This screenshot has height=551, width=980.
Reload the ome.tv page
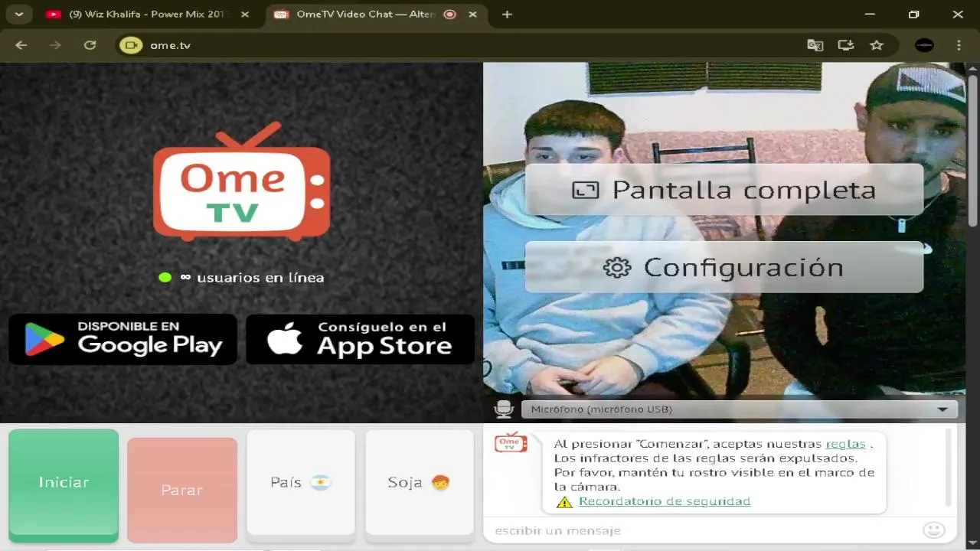90,45
